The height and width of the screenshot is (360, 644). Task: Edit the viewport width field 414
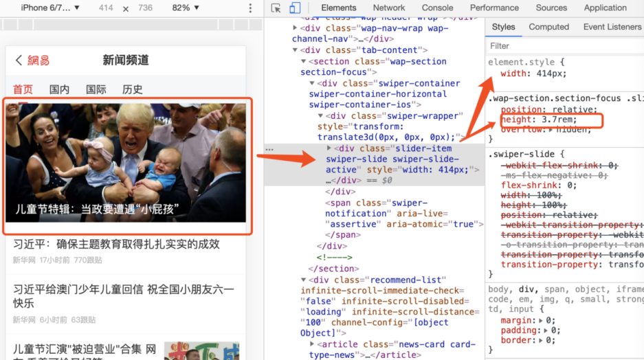coord(106,8)
